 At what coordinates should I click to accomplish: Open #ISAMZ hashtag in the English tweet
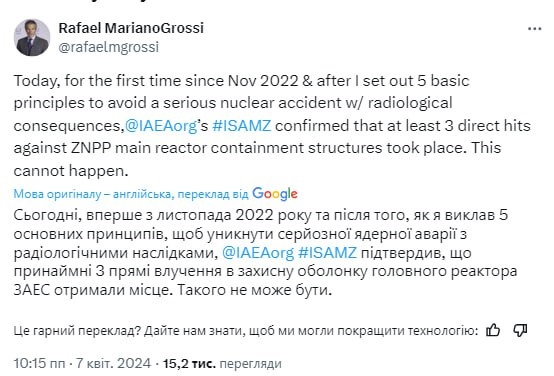click(242, 126)
